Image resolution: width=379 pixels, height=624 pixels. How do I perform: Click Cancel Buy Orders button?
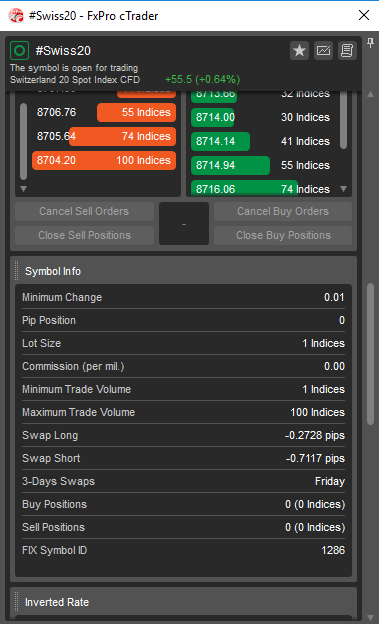(x=283, y=211)
